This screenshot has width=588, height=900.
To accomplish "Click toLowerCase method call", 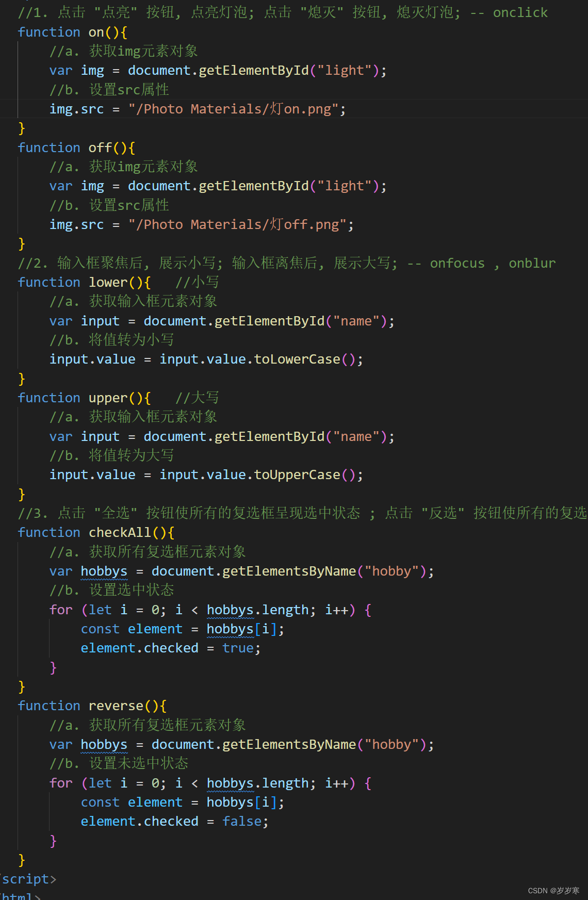I will click(x=297, y=359).
